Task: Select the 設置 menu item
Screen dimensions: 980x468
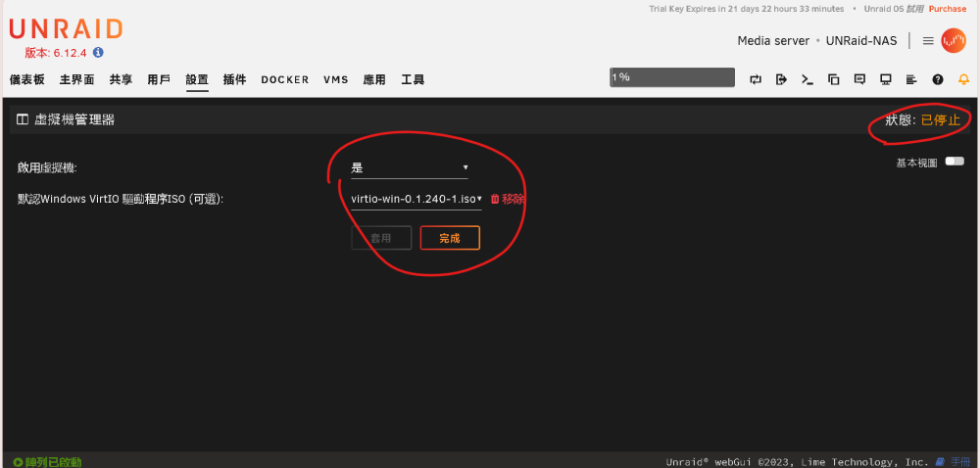Action: tap(197, 79)
